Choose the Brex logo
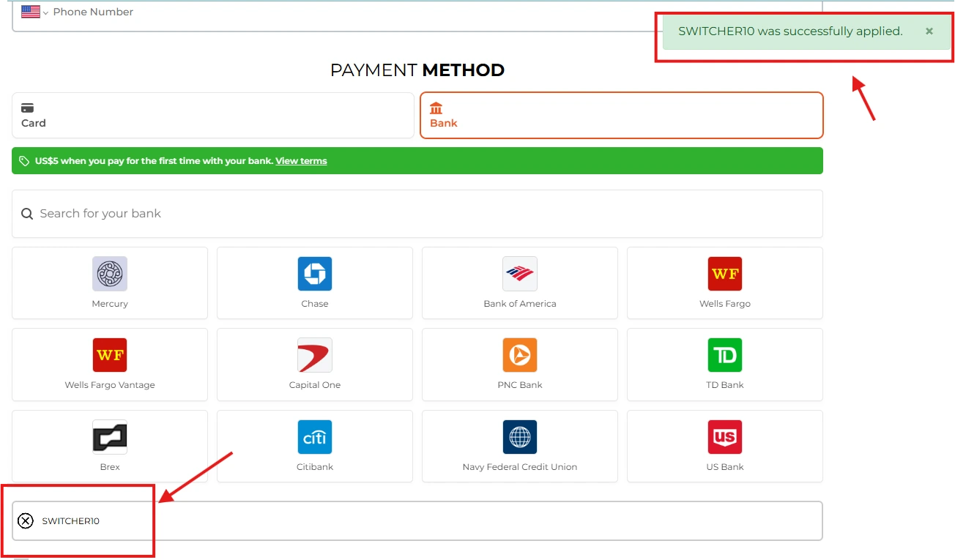 (110, 437)
